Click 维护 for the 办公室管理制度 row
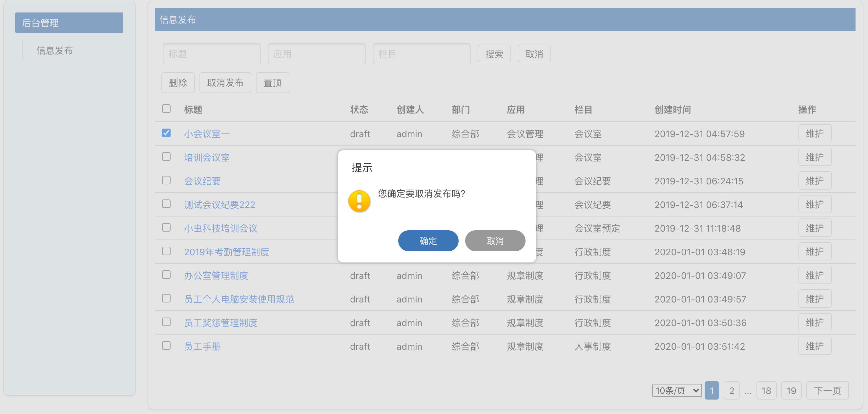This screenshot has height=414, width=868. [815, 275]
